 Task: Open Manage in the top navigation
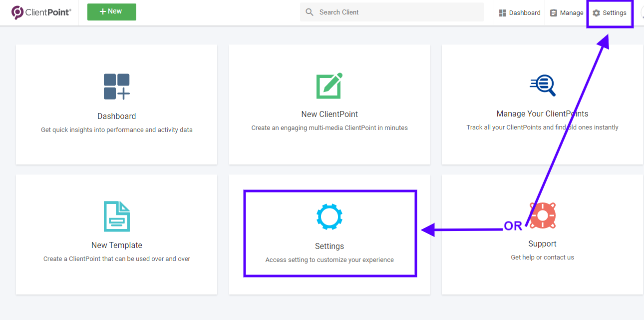click(567, 13)
